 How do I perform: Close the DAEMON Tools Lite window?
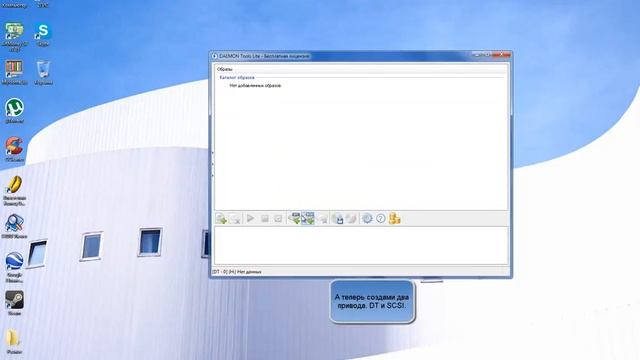click(502, 55)
